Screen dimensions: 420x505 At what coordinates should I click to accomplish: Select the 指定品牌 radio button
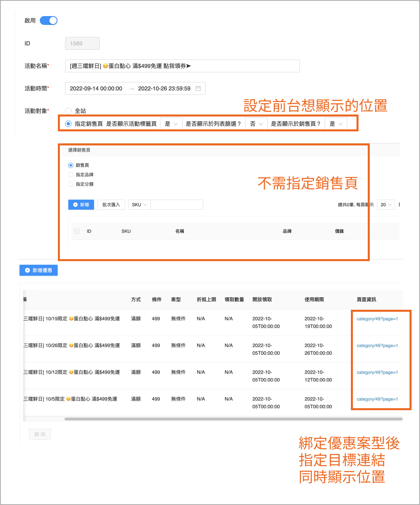[71, 175]
